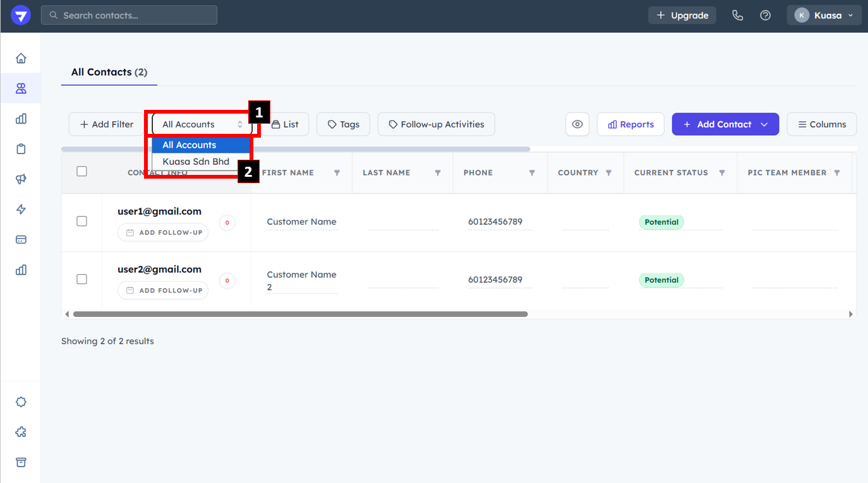Switch to the All Contacts tab

coord(109,72)
